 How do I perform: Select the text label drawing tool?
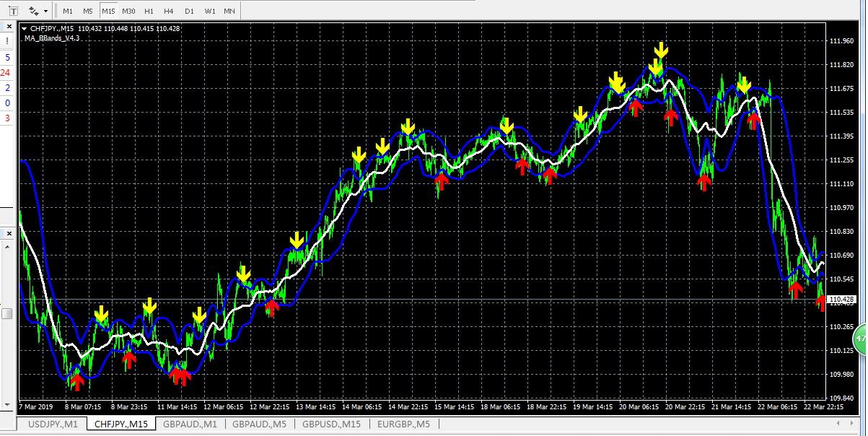click(14, 12)
